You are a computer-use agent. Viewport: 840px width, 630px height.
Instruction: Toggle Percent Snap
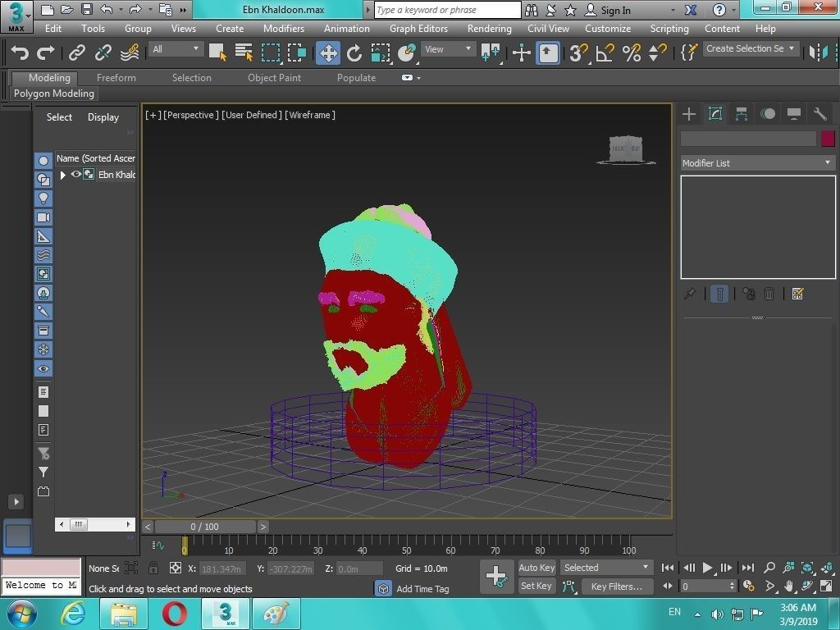631,52
